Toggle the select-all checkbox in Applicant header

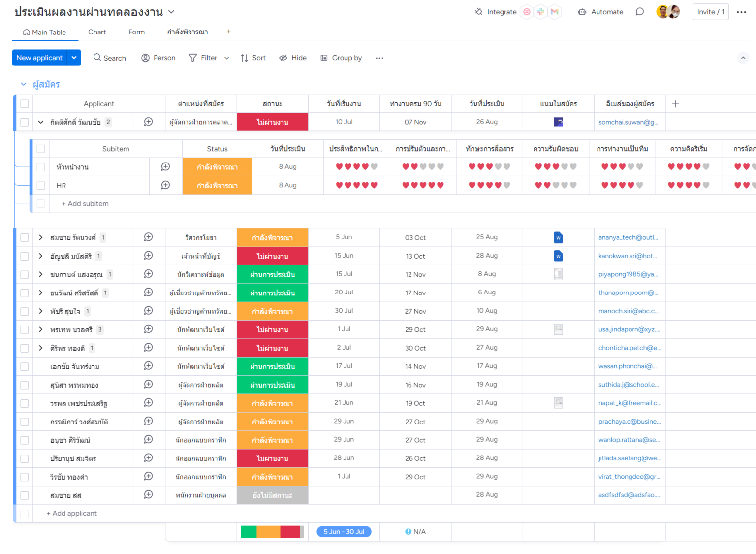pos(25,104)
